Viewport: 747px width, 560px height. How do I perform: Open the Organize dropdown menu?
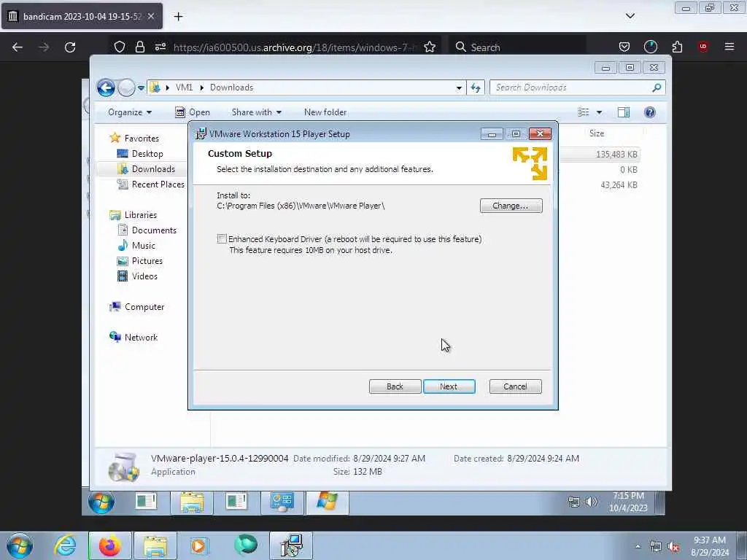[130, 112]
